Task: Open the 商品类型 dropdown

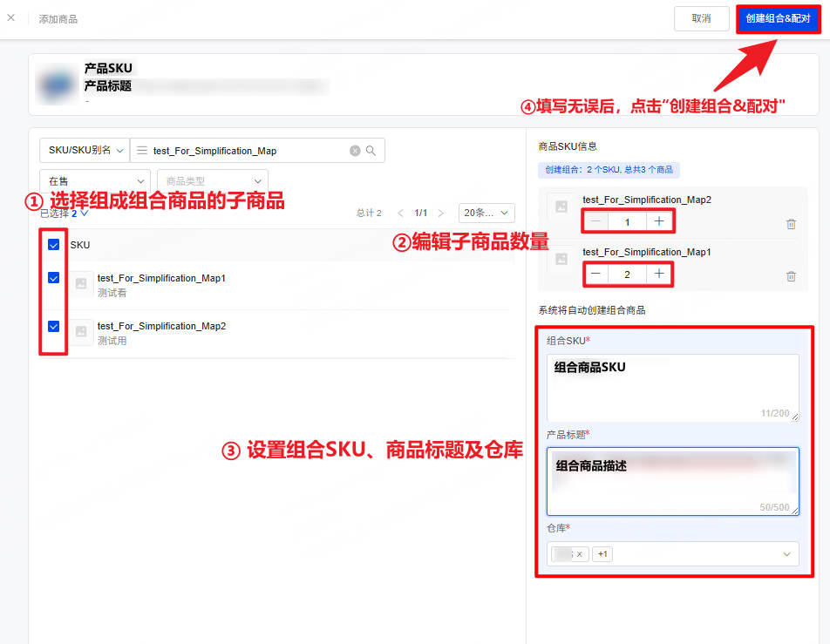Action: point(213,181)
